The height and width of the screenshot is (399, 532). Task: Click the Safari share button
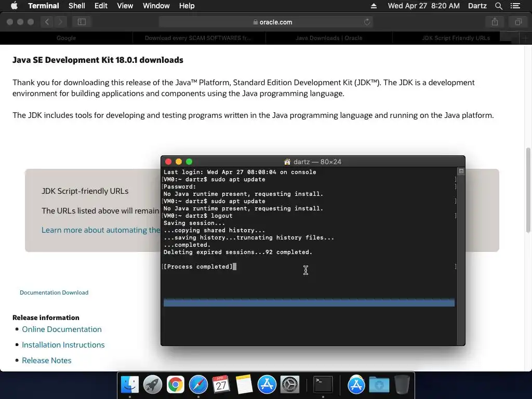495,22
